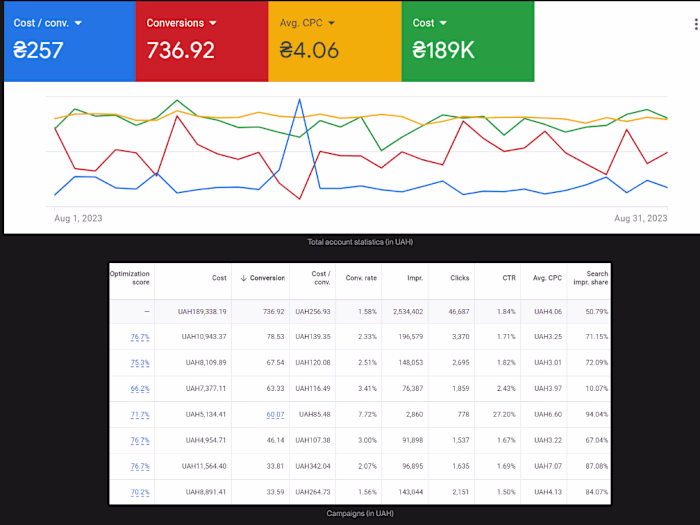Expand the green Cost metric dropdown
This screenshot has width=700, height=525.
click(x=443, y=23)
